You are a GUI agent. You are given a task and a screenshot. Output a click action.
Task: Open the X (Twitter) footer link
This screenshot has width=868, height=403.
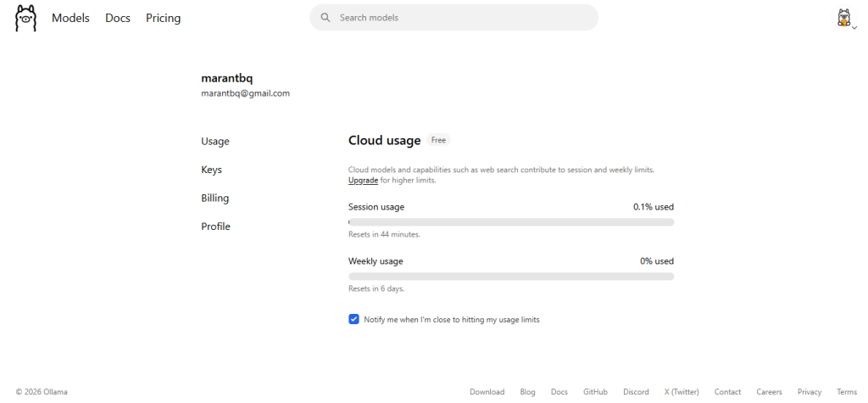coord(682,392)
